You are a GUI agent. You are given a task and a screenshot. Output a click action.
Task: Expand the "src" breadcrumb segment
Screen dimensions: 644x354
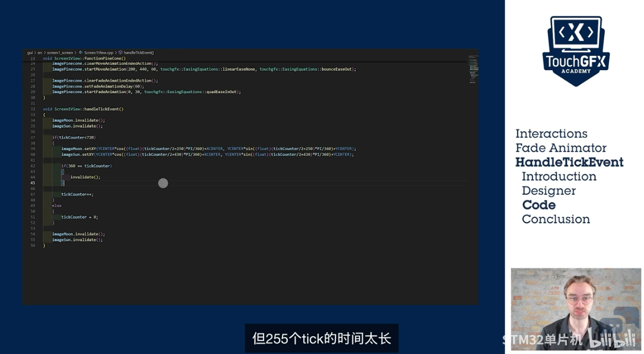pyautogui.click(x=40, y=52)
